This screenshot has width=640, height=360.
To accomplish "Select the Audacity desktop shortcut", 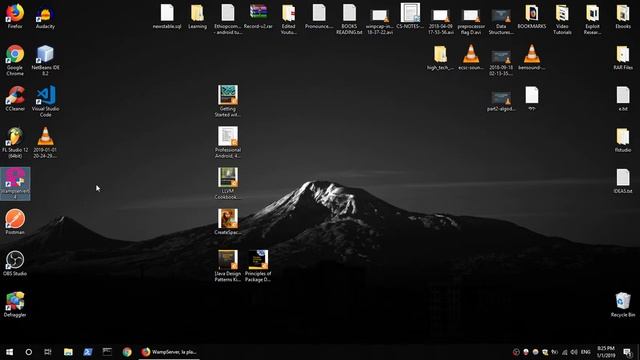I will [x=45, y=16].
